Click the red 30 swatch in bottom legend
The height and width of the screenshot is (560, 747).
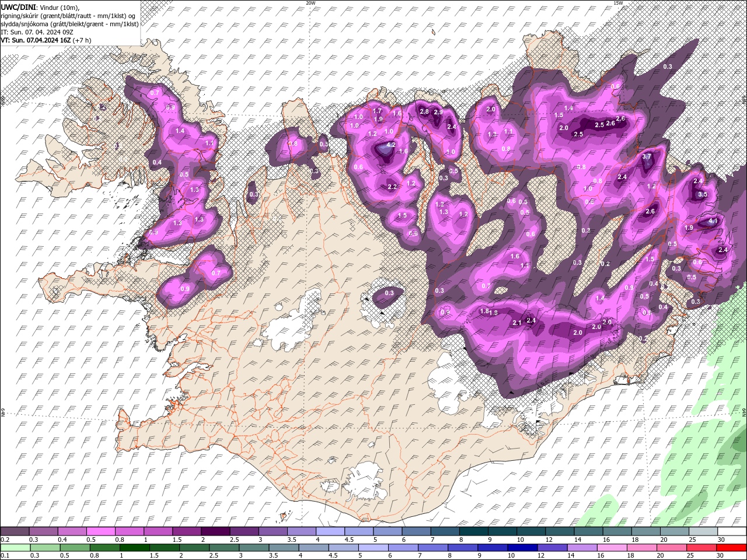[x=732, y=547]
